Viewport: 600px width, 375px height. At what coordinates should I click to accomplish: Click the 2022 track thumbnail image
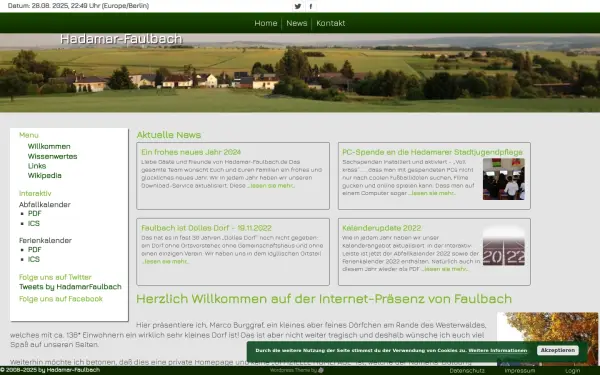(504, 246)
